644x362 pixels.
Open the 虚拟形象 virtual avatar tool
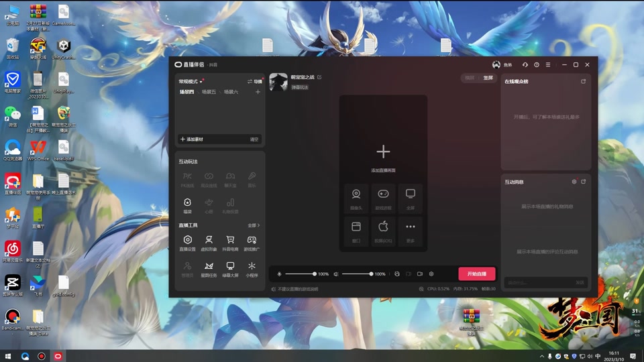tap(209, 243)
